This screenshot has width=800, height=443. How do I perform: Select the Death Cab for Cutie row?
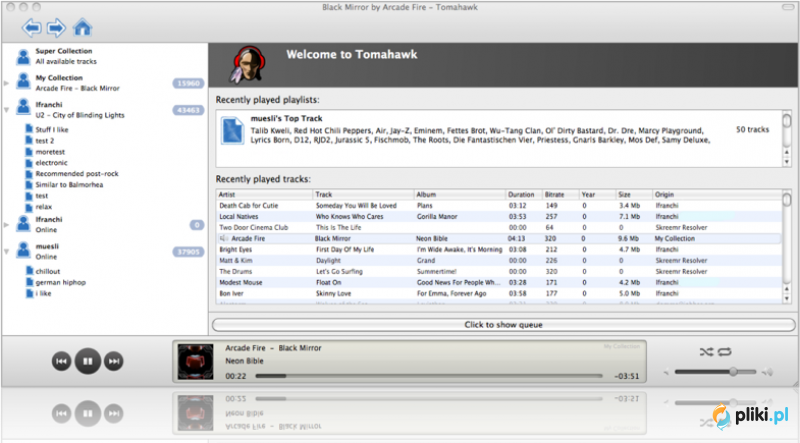coord(499,206)
